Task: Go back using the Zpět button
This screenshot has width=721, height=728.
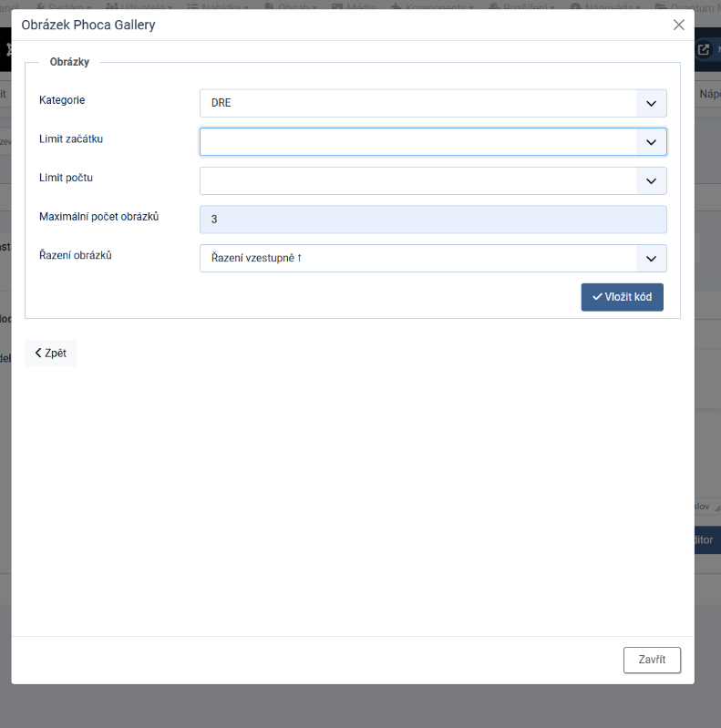Action: pyautogui.click(x=51, y=353)
